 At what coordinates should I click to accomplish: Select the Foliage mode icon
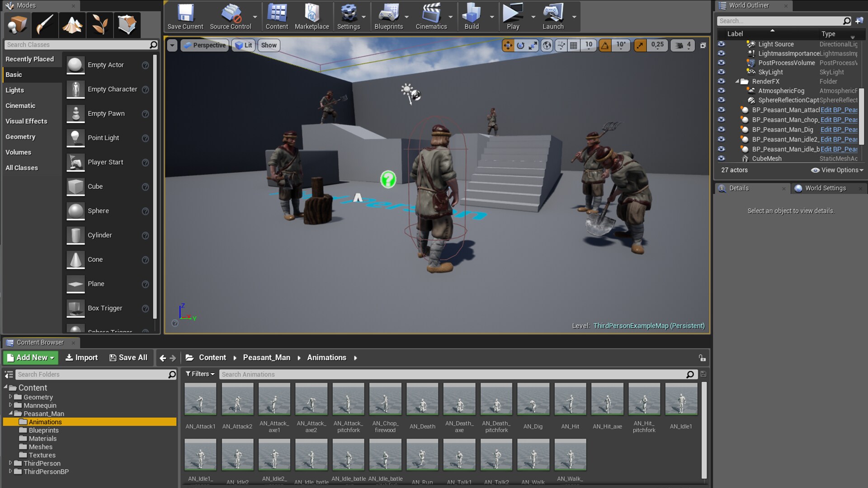click(x=99, y=25)
